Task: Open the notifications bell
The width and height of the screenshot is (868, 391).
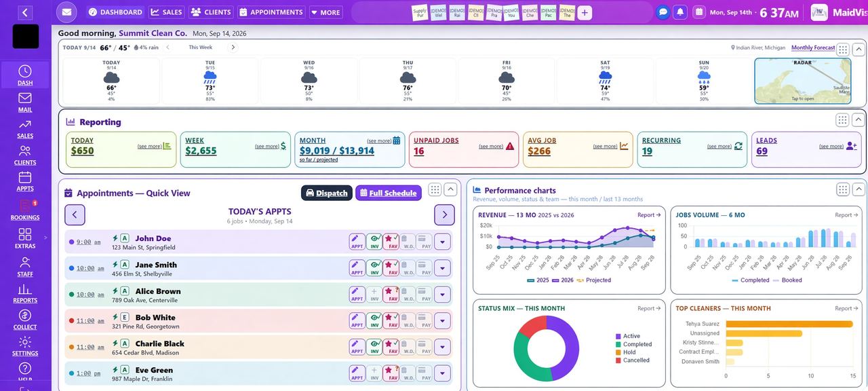Action: (680, 12)
